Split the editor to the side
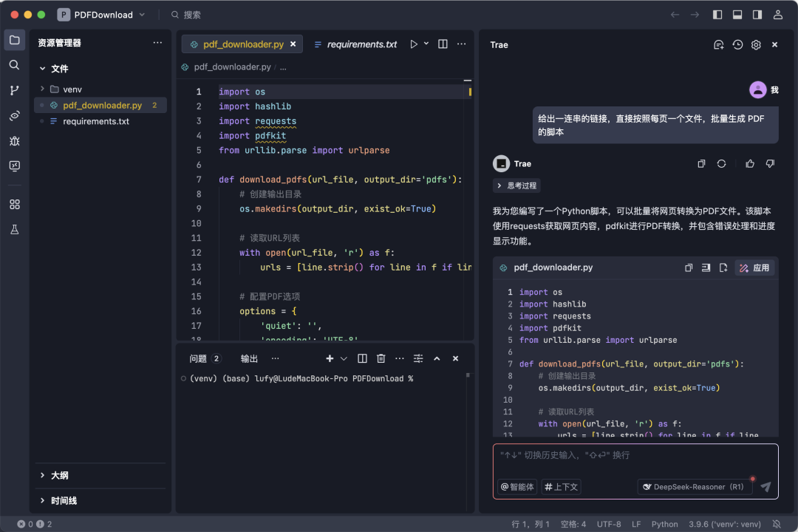This screenshot has height=532, width=798. [x=443, y=44]
